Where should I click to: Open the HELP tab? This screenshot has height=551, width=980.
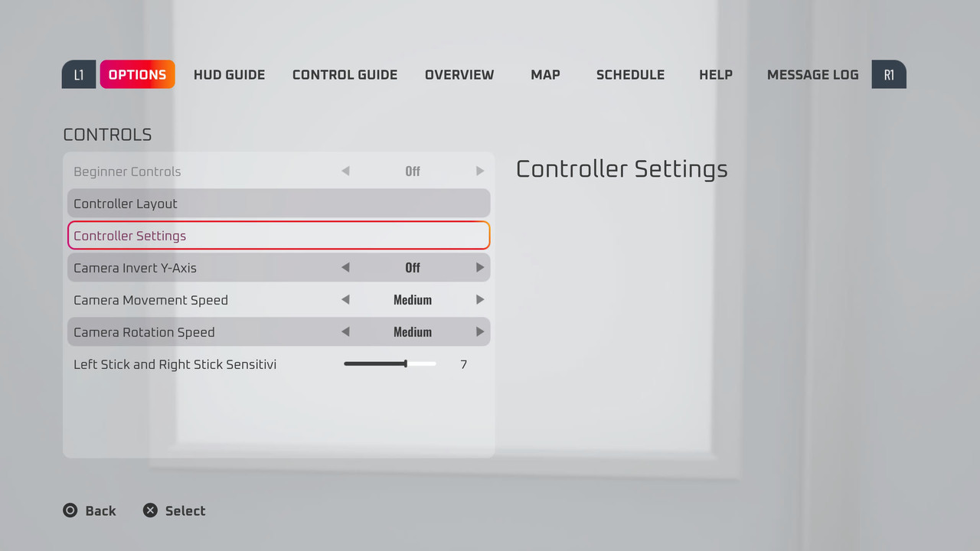coord(716,75)
